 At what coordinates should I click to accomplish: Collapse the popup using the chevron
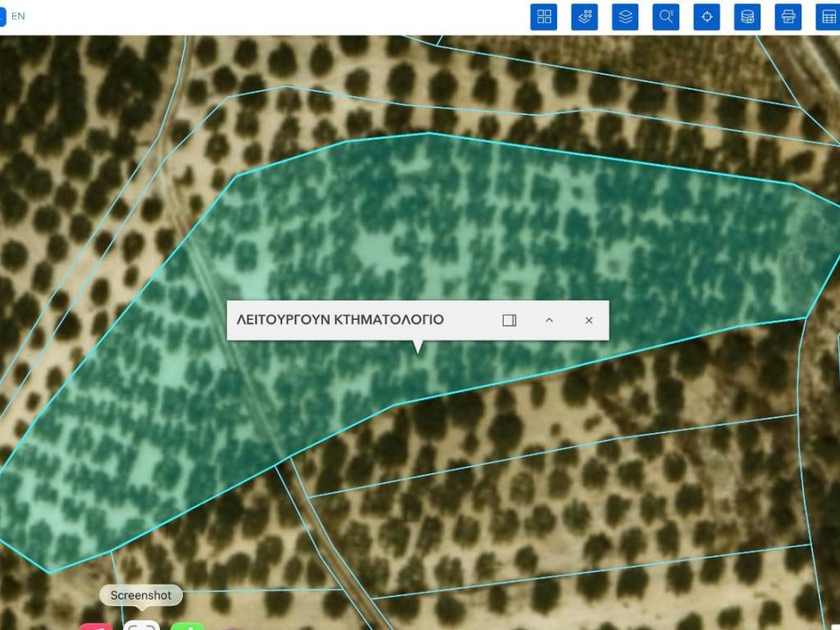[550, 320]
